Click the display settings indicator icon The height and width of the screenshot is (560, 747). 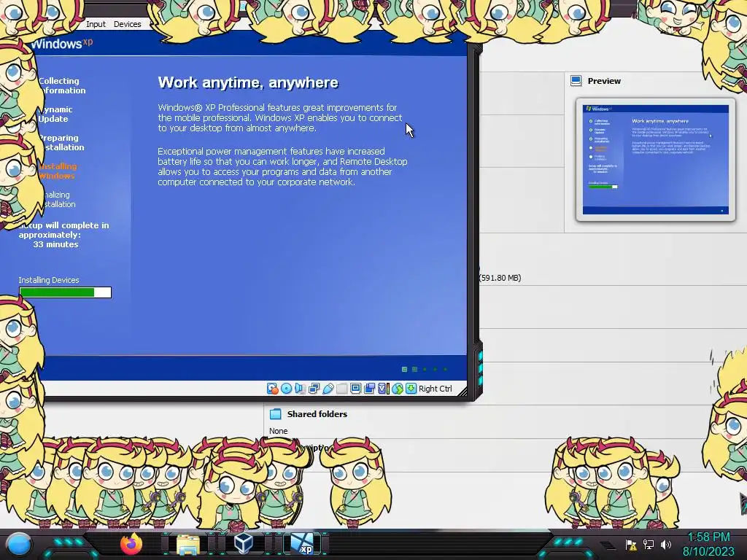click(x=355, y=389)
